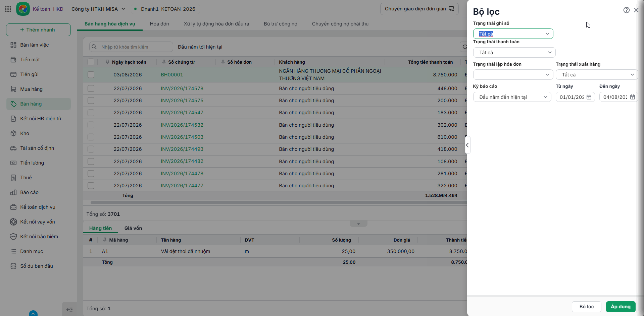
Task: Open the apps grid launcher icon
Action: pos(8,9)
